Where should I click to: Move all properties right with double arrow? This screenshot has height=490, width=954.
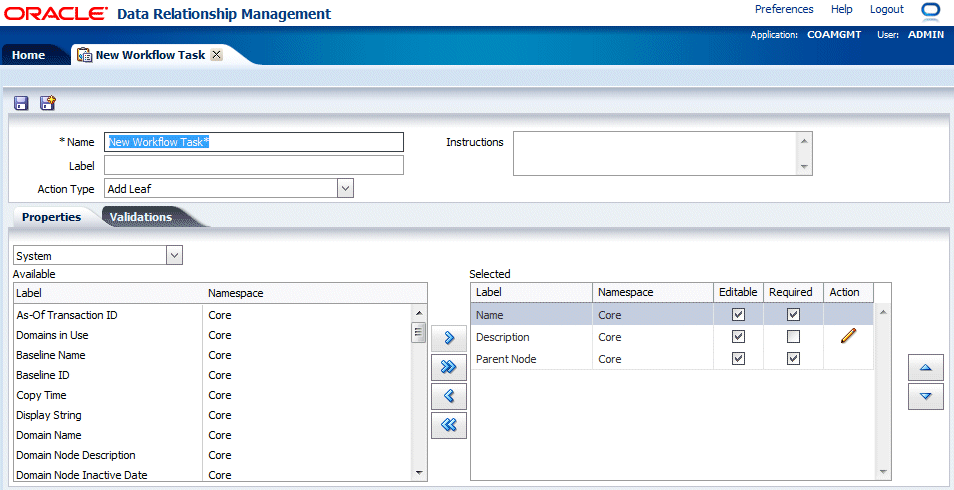pyautogui.click(x=449, y=366)
